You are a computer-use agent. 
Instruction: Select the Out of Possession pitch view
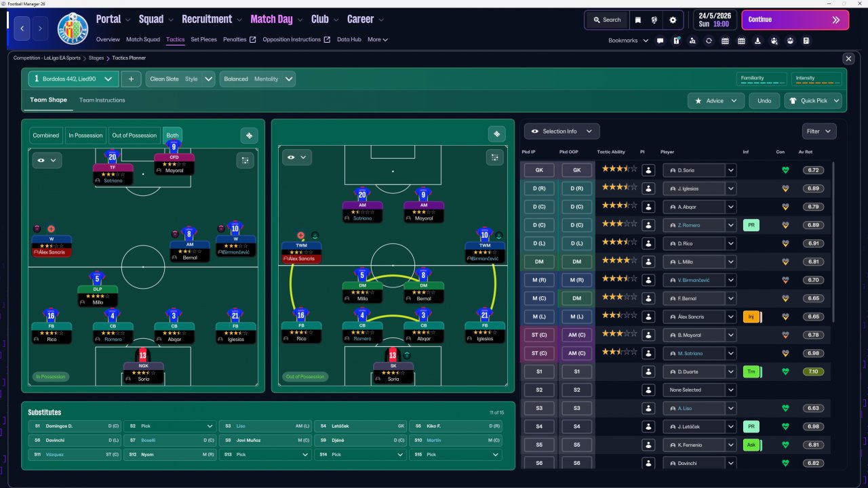[x=134, y=136]
